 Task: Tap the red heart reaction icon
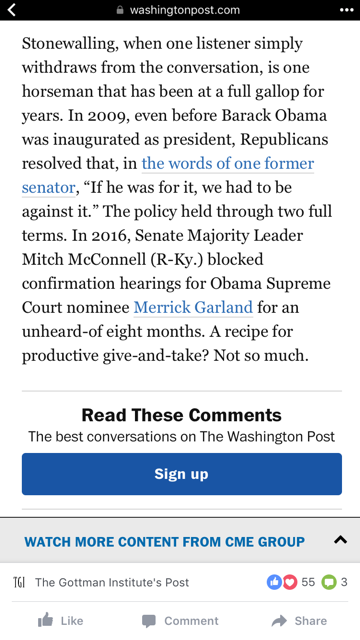[289, 582]
